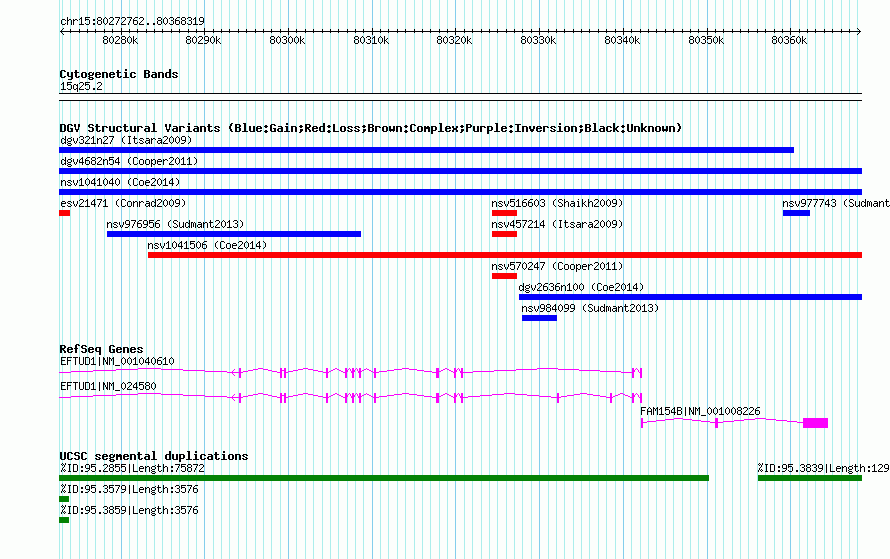Open the nsv1041506 (Coe2014) label
Viewport: 890px width, 559px height.
[207, 245]
